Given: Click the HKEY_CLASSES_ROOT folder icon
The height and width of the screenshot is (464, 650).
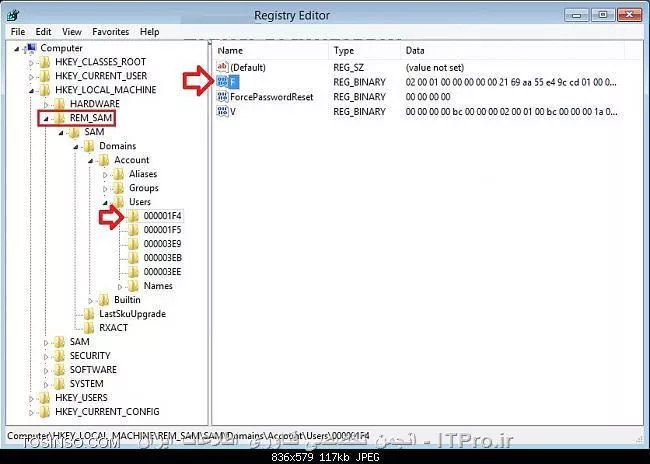Looking at the screenshot, I should point(44,62).
